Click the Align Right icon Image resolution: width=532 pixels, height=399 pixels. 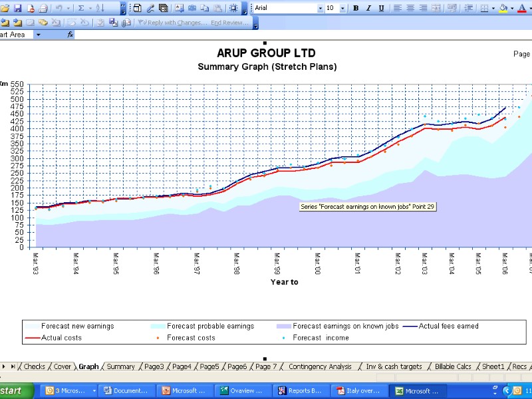point(423,8)
